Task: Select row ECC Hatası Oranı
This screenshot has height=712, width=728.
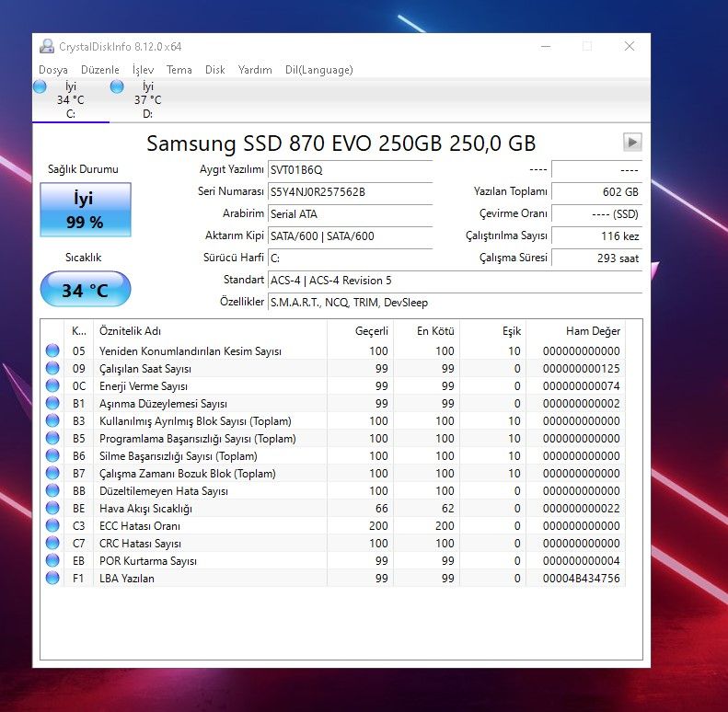Action: pos(333,526)
